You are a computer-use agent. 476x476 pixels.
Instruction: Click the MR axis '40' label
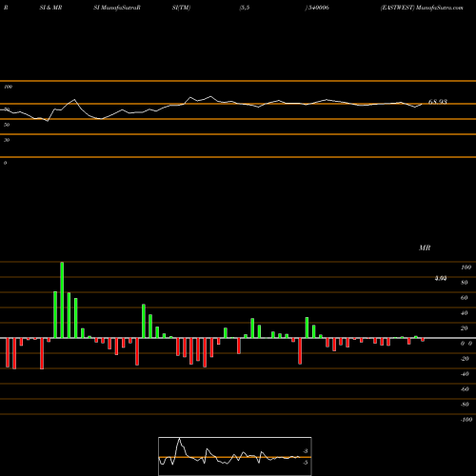coord(465,313)
